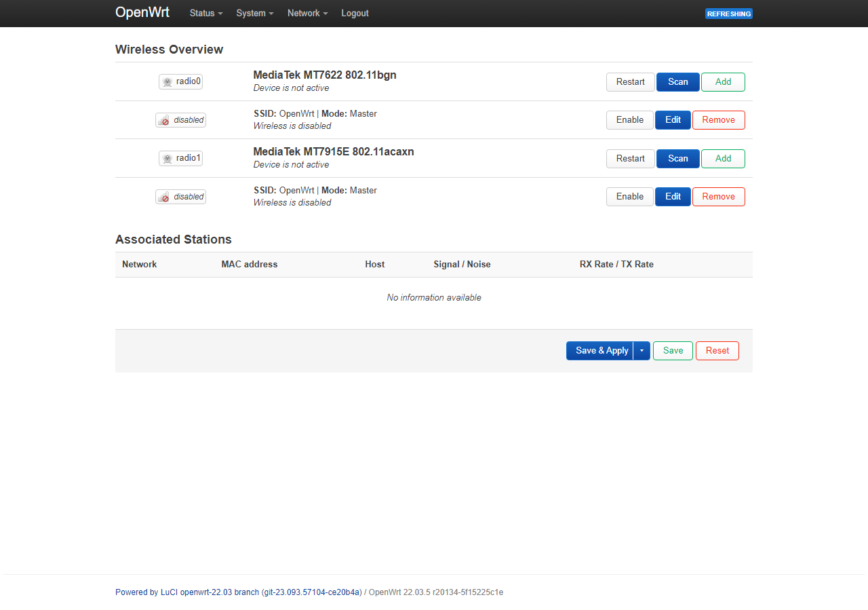Click the Associated Stations heading
This screenshot has height=610, width=868.
(174, 240)
